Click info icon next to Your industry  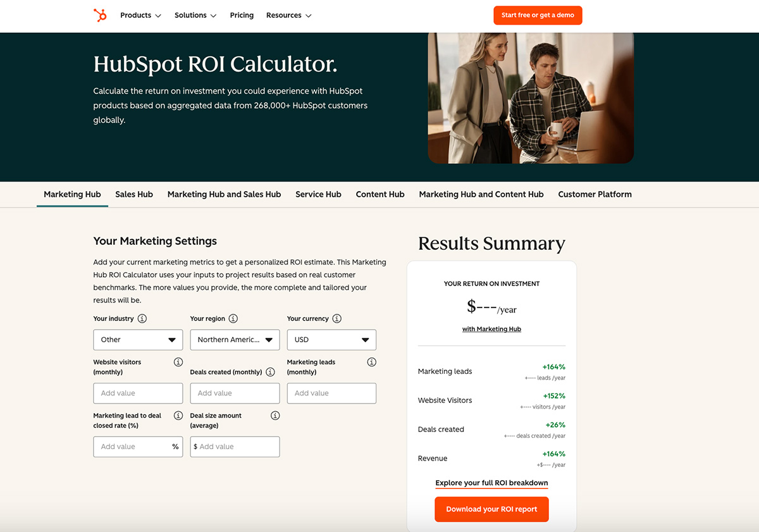click(x=142, y=319)
